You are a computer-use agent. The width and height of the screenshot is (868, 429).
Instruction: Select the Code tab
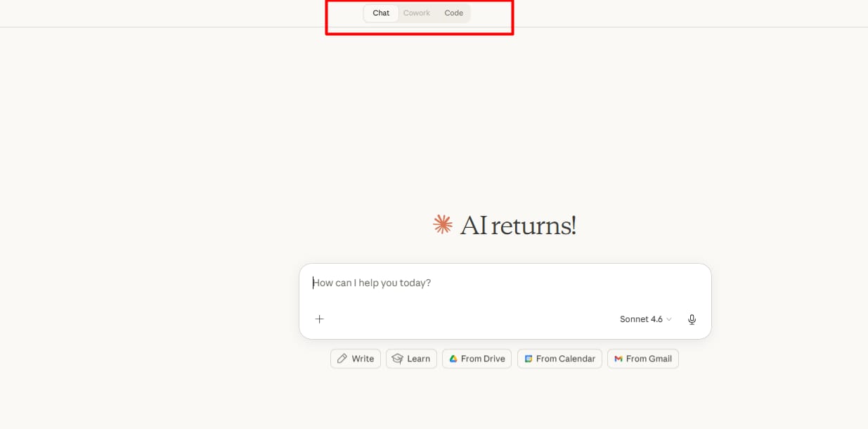point(453,13)
